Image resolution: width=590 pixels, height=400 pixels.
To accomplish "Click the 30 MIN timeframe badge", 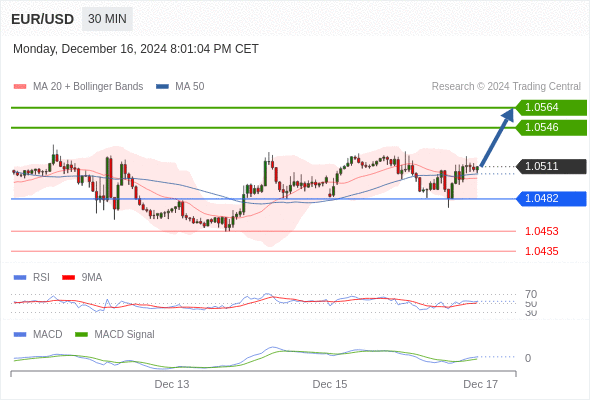I will (107, 19).
